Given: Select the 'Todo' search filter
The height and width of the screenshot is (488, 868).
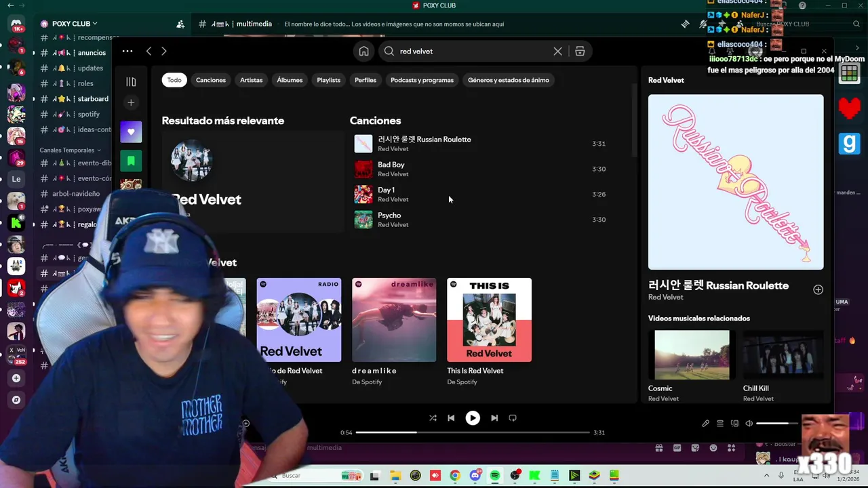Looking at the screenshot, I should pyautogui.click(x=174, y=80).
